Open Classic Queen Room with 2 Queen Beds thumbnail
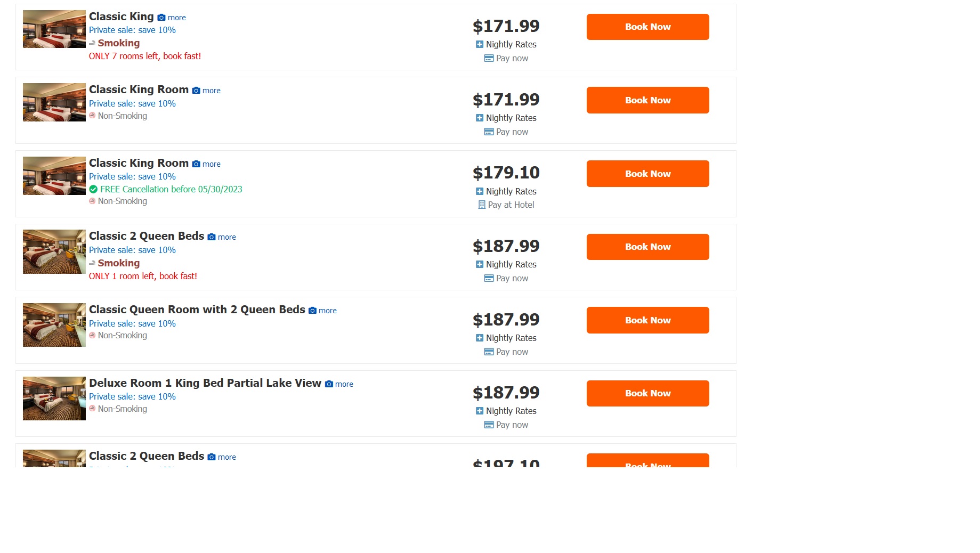The image size is (980, 553). [54, 325]
